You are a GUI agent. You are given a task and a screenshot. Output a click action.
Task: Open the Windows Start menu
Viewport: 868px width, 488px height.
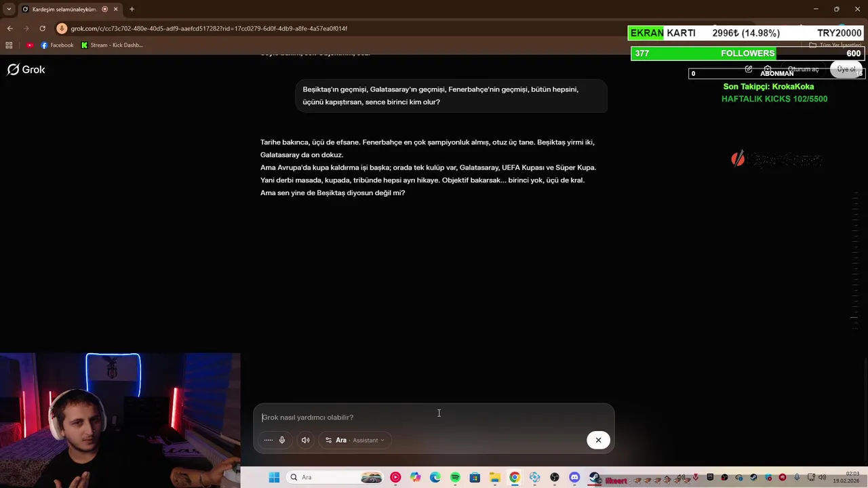pyautogui.click(x=274, y=477)
